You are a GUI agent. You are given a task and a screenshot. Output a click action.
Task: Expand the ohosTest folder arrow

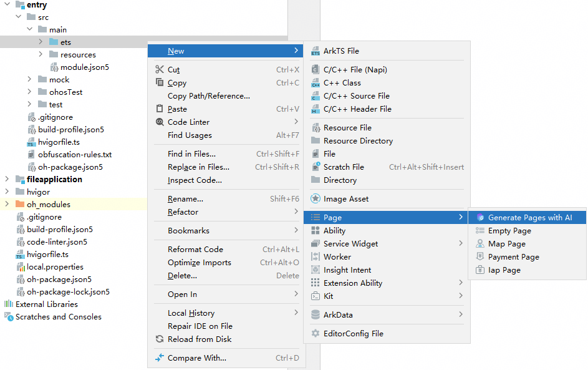(x=29, y=92)
